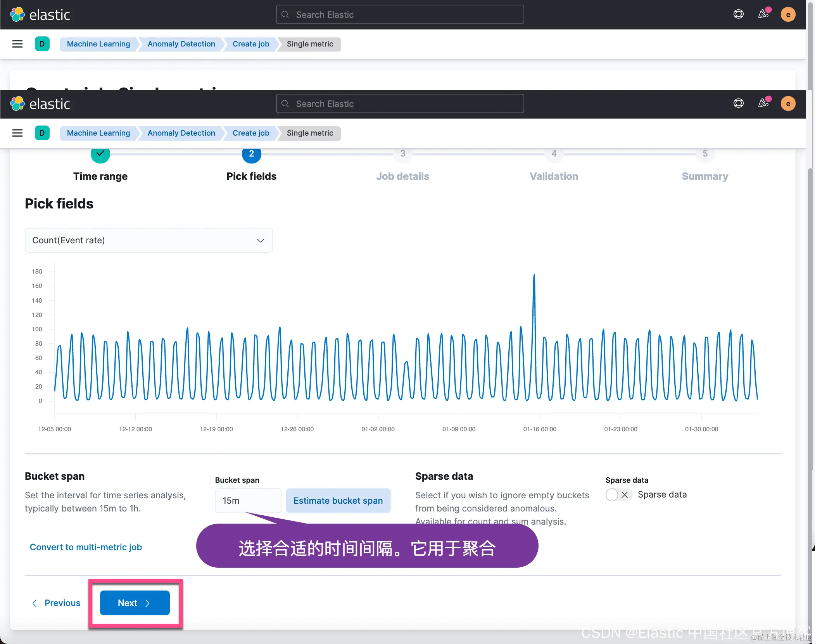Click the Search Elastic field in lower header
815x644 pixels.
[x=400, y=104]
